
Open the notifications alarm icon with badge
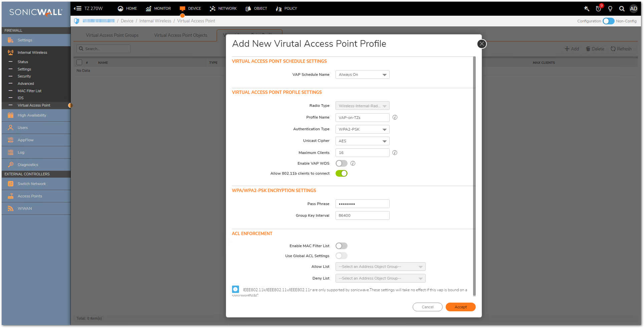click(x=599, y=9)
